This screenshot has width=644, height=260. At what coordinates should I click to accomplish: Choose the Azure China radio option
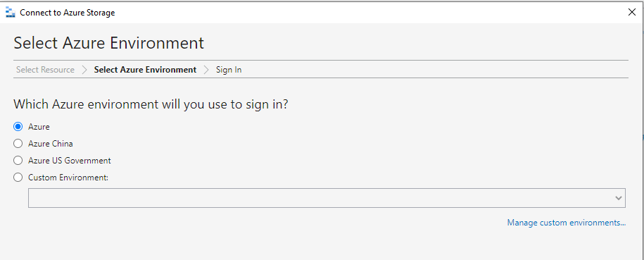pyautogui.click(x=18, y=144)
